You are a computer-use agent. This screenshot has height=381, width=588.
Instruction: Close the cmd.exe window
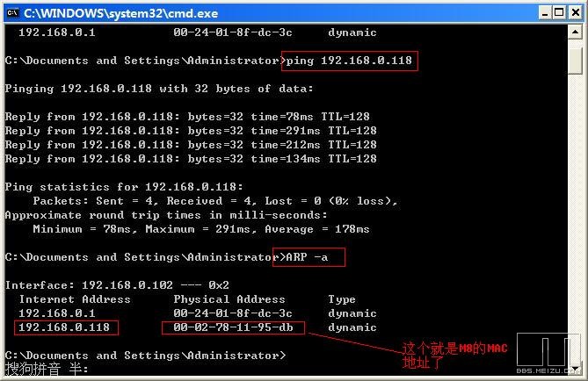572,12
